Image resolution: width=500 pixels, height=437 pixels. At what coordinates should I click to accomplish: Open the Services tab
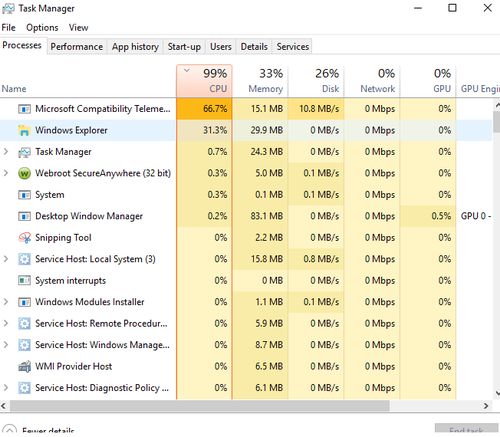point(292,47)
